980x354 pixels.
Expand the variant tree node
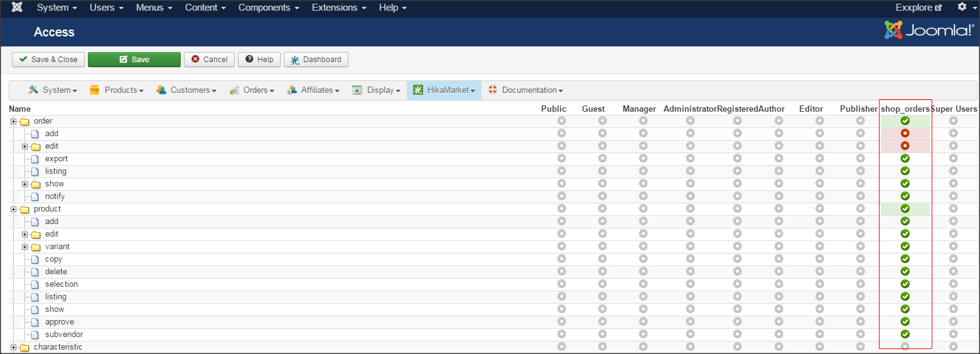pyautogui.click(x=24, y=247)
